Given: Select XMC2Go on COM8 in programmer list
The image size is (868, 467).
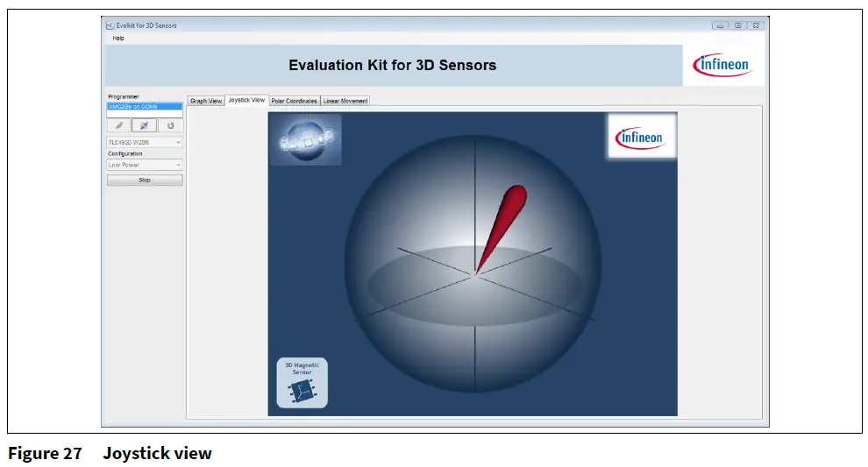Looking at the screenshot, I should (145, 106).
